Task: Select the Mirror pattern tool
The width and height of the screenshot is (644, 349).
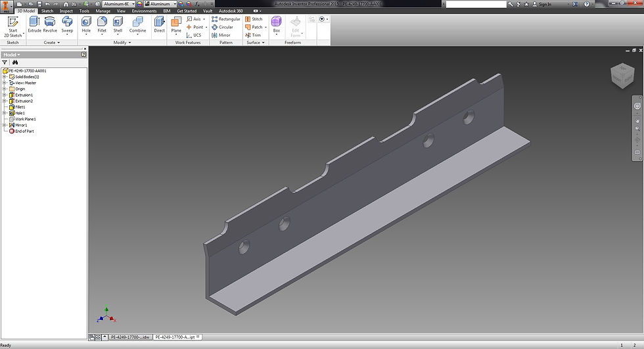Action: pos(221,35)
